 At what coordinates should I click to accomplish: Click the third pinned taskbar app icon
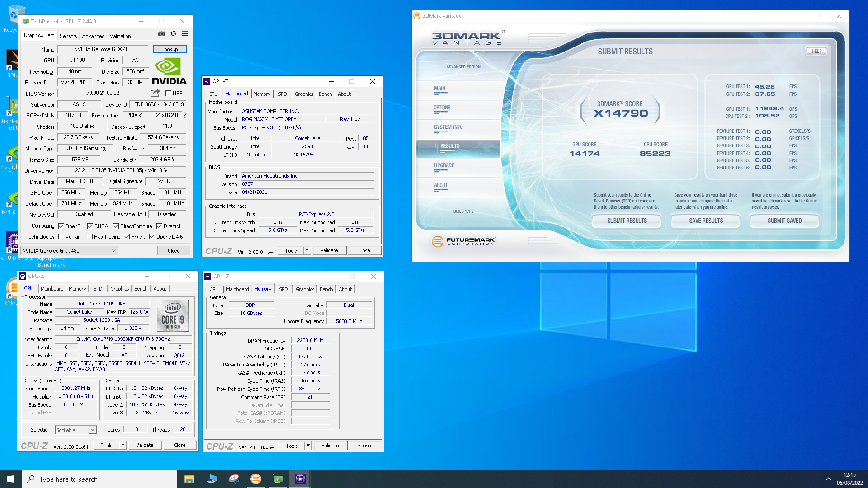(234, 479)
